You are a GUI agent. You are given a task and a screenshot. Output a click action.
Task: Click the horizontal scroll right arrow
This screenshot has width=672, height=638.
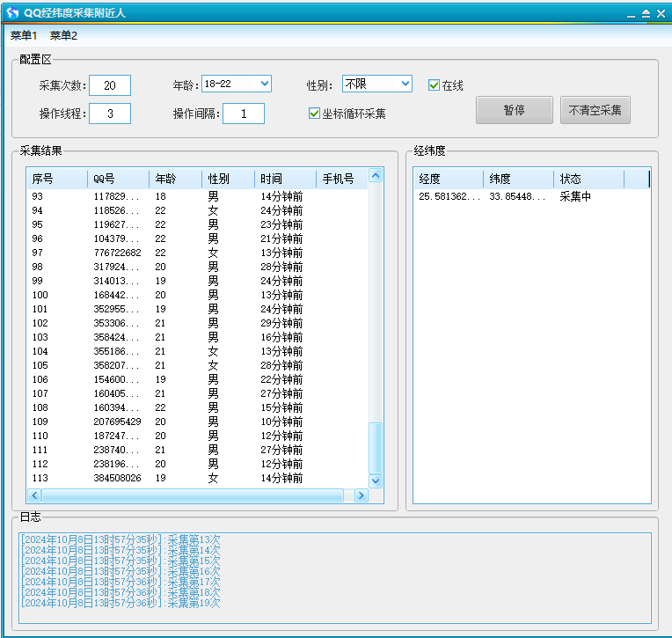(x=360, y=496)
